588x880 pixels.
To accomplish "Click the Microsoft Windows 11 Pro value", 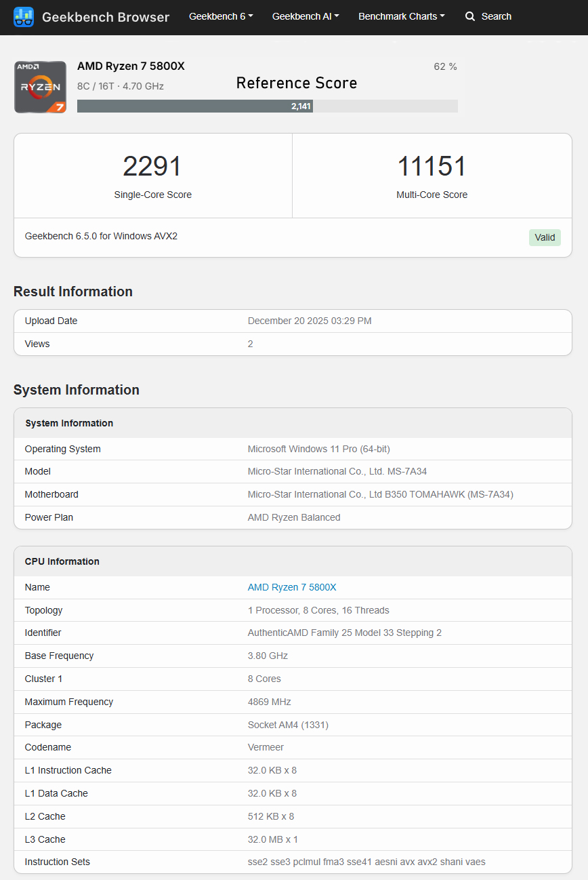I will [319, 449].
